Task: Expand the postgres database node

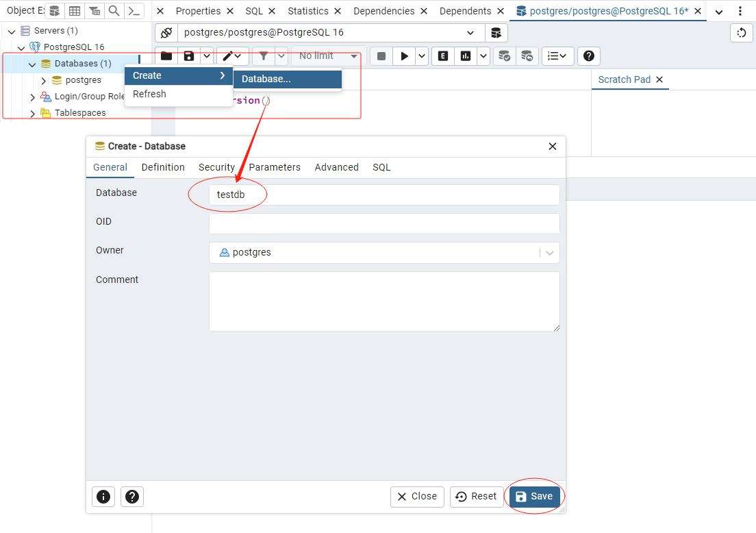Action: point(43,81)
